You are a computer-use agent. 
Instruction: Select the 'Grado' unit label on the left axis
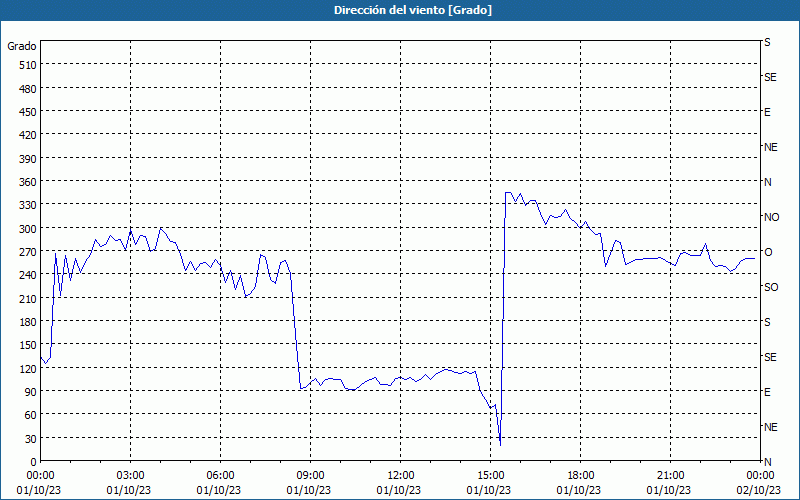point(22,46)
